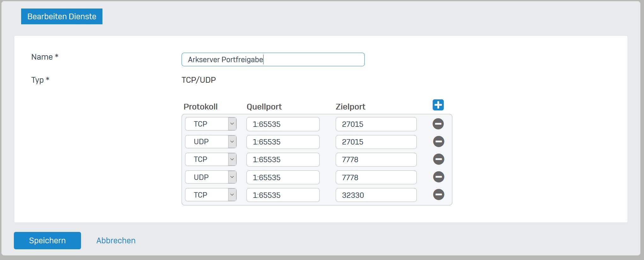Edit Quellport field in TCP 7778 row

click(x=283, y=159)
